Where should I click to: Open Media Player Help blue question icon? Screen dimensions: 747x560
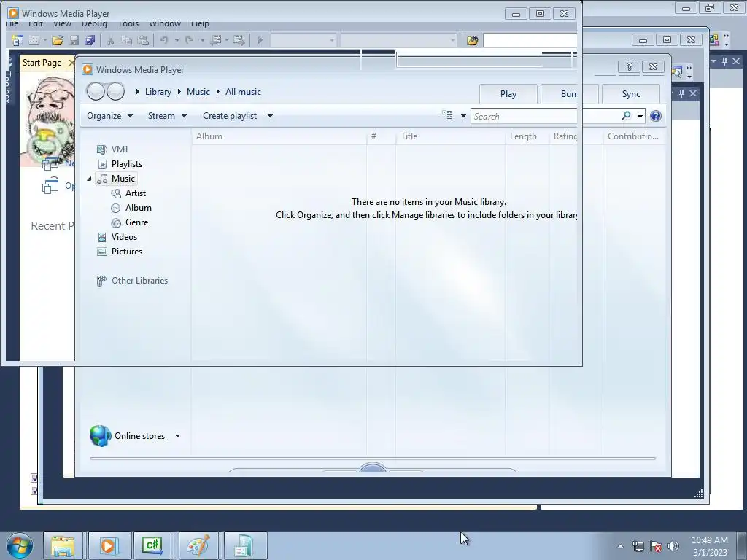click(x=656, y=116)
